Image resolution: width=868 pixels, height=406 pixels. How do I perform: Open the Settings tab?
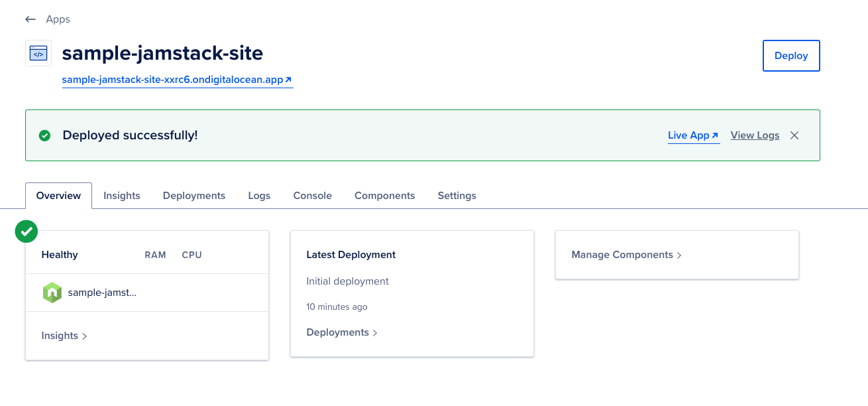tap(457, 196)
